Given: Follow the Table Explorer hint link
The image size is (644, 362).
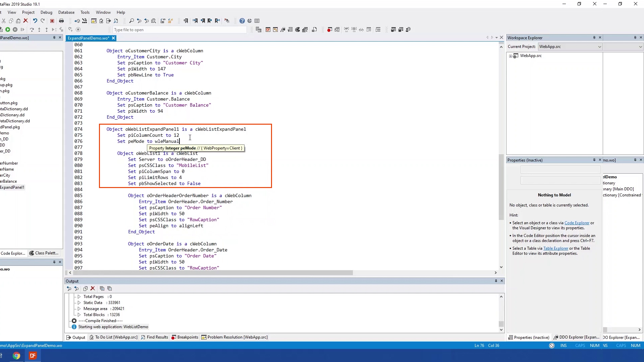Looking at the screenshot, I should pos(555,248).
